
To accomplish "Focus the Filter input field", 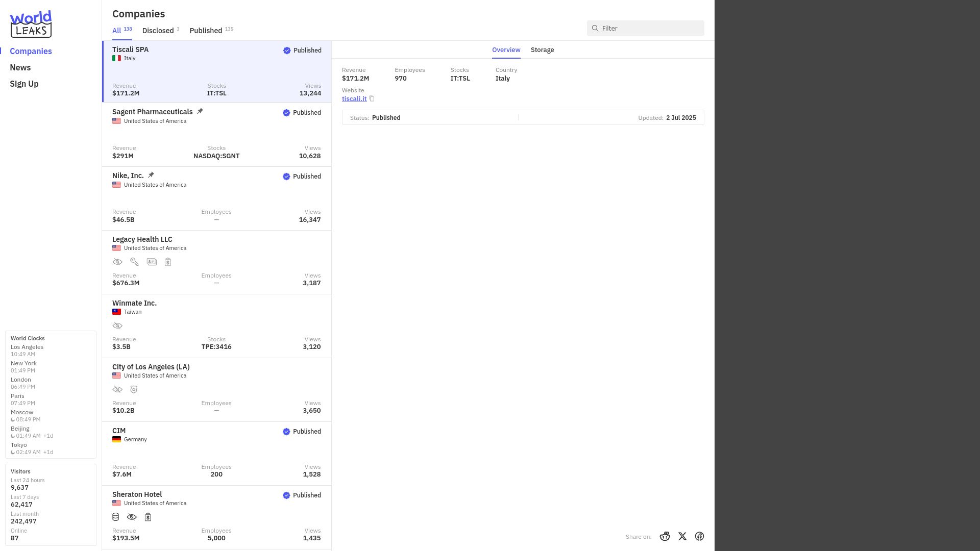I will 646,28.
